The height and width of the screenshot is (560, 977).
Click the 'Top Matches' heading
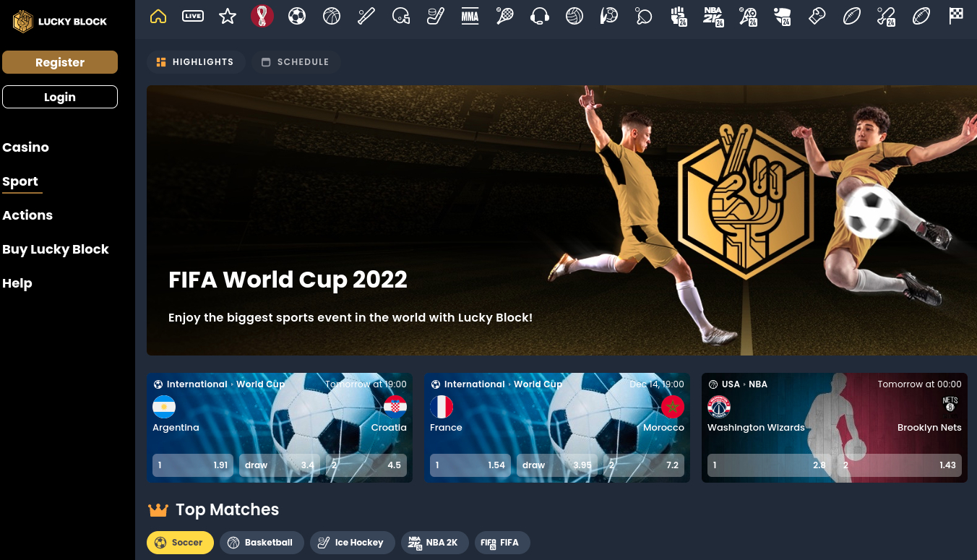(x=227, y=510)
